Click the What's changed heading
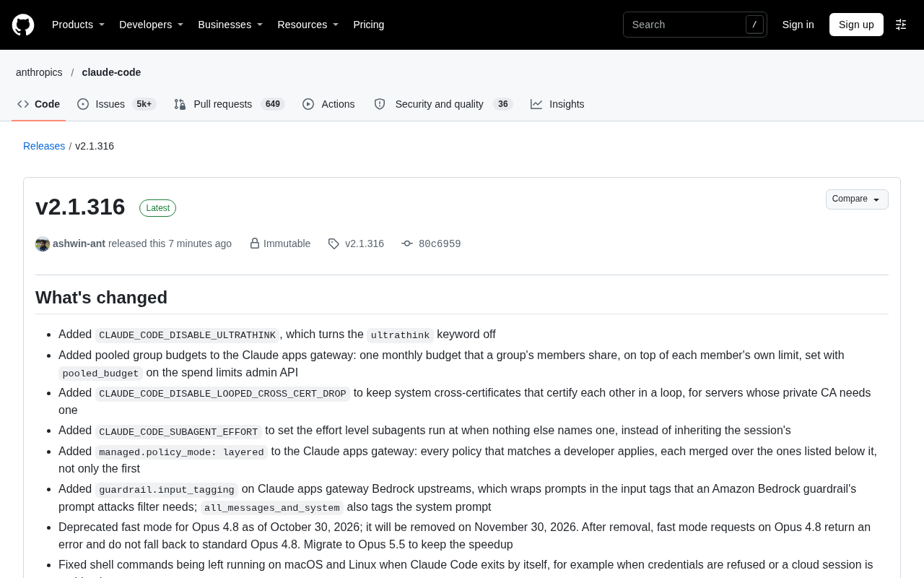924x578 pixels. (x=101, y=298)
